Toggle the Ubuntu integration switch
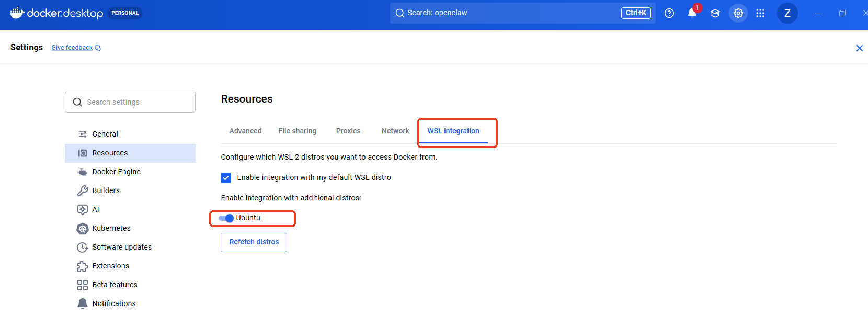The image size is (868, 326). pyautogui.click(x=226, y=218)
